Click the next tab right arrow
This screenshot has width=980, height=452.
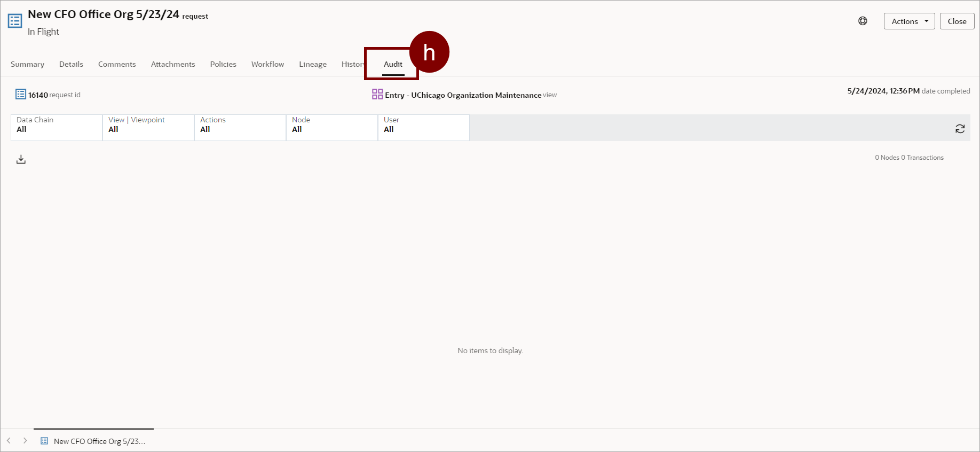pyautogui.click(x=25, y=441)
